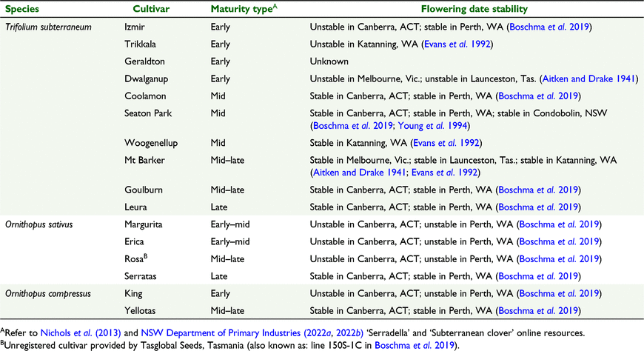Open the Boschma et al. 2019 link in Izmir row
Viewport: 644px width, 351px height.
coord(549,27)
